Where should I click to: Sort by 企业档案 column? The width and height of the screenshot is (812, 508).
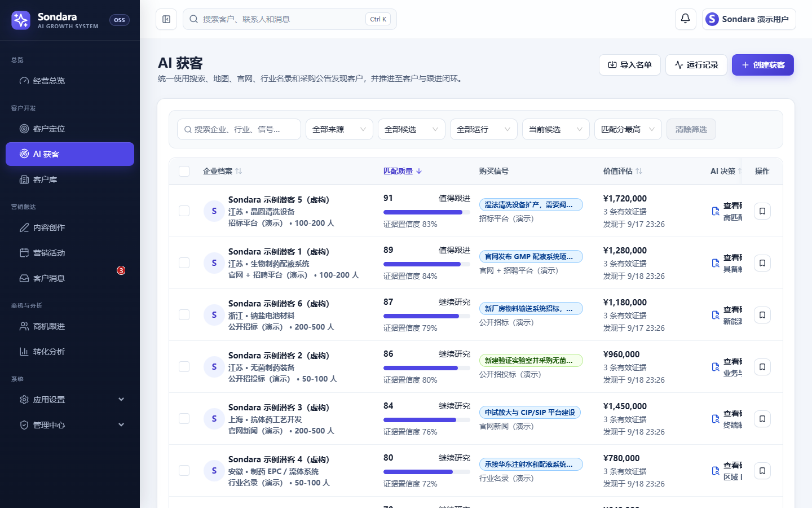tap(223, 171)
